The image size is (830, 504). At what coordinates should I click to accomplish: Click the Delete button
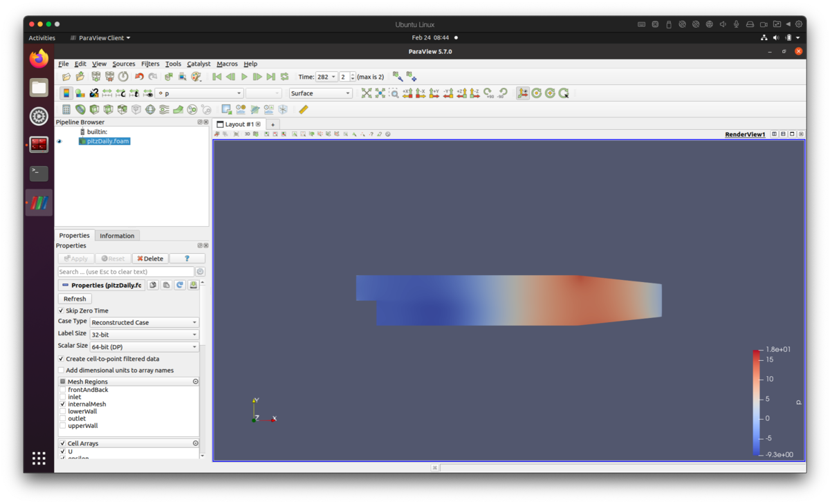point(150,259)
